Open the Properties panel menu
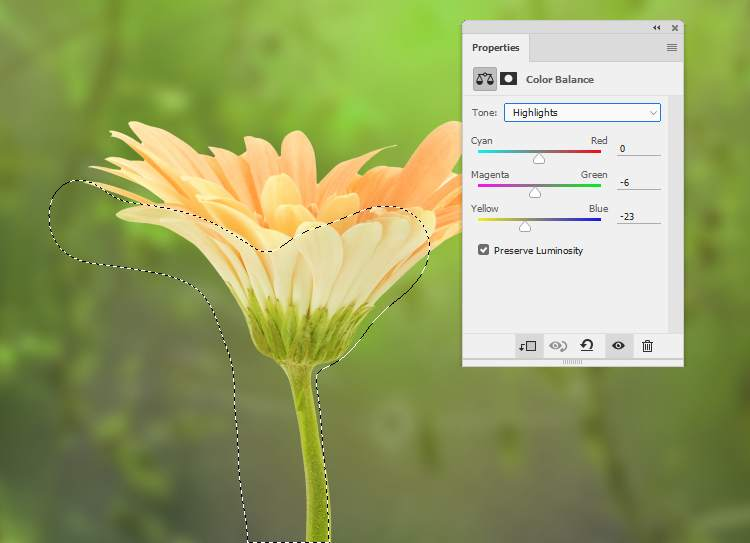 (672, 47)
